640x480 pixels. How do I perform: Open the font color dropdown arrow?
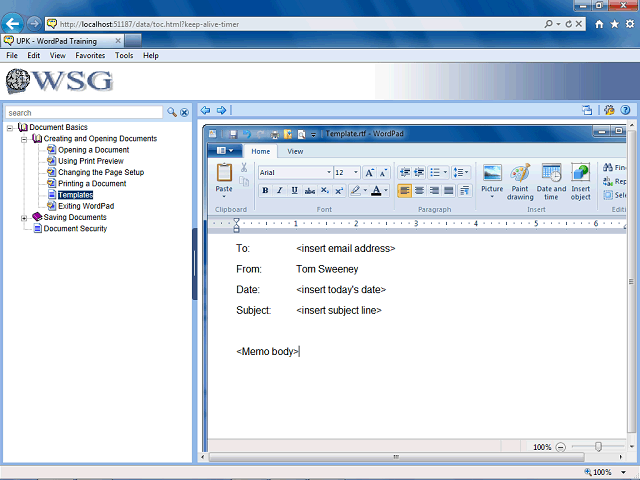point(386,191)
